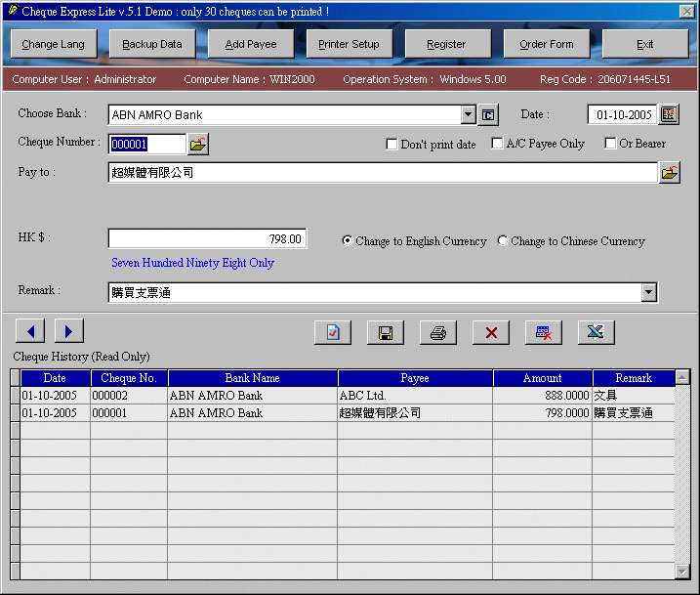Click the previous record left arrow button
Viewport: 700px width, 595px height.
(29, 331)
